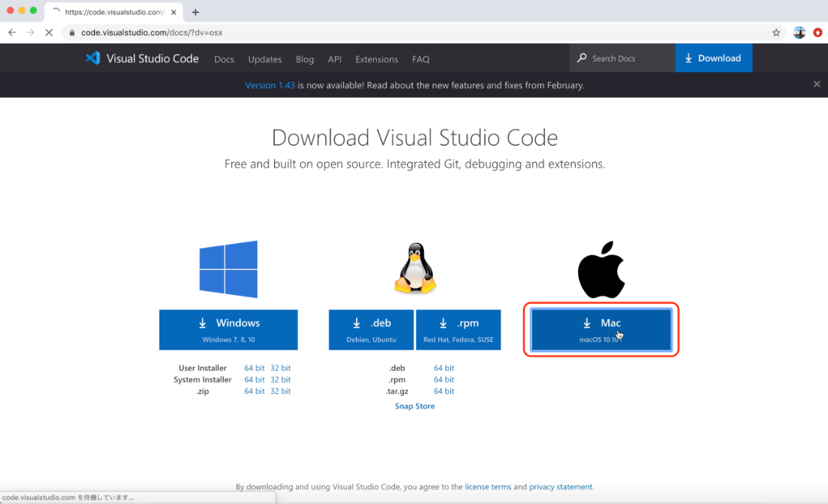The width and height of the screenshot is (828, 504).
Task: Select the active browser tab
Action: click(x=114, y=11)
